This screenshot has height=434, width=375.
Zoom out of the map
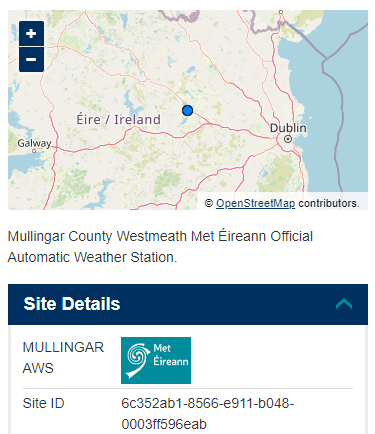31,59
